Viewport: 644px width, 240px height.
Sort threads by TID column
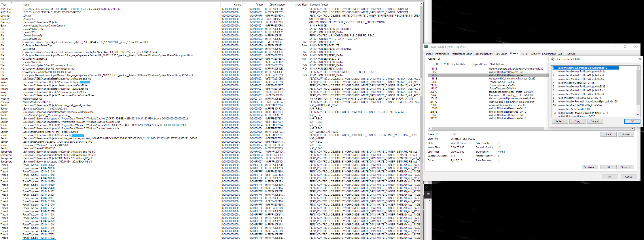click(x=436, y=64)
